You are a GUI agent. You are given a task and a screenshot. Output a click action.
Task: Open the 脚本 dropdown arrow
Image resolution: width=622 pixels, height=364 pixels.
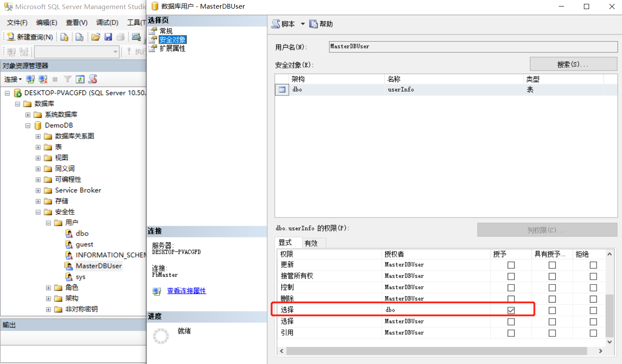pos(302,24)
